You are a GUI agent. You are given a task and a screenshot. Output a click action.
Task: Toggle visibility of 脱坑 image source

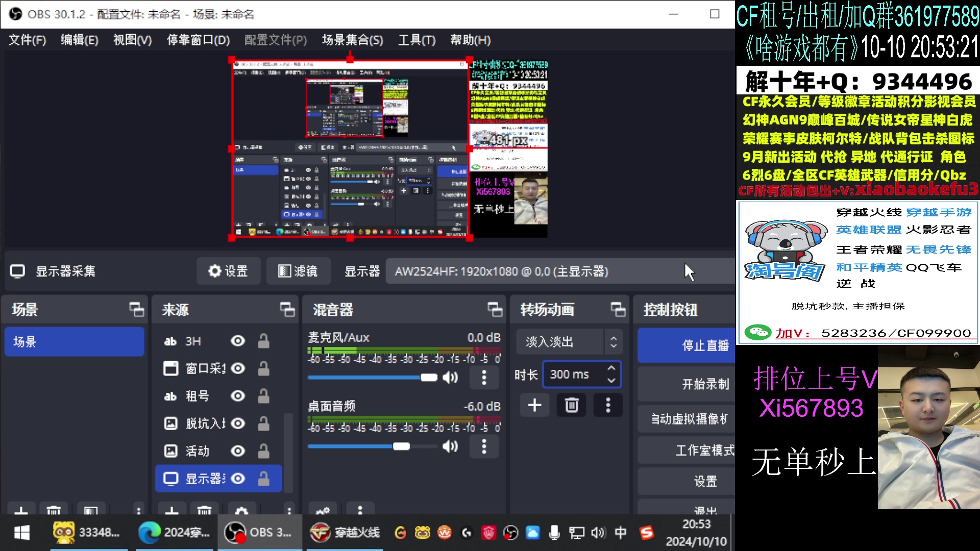[x=238, y=423]
